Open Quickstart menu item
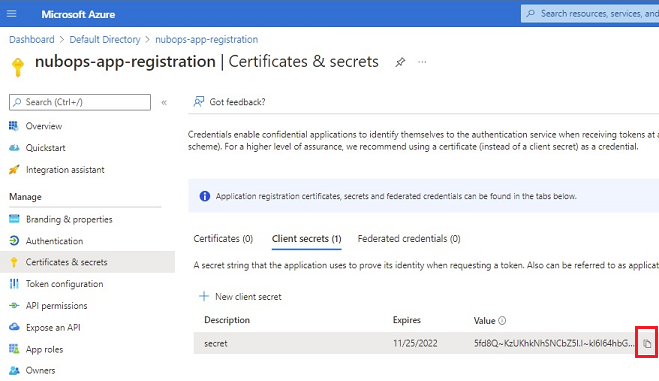Screen dimensions: 659x381 click(45, 148)
